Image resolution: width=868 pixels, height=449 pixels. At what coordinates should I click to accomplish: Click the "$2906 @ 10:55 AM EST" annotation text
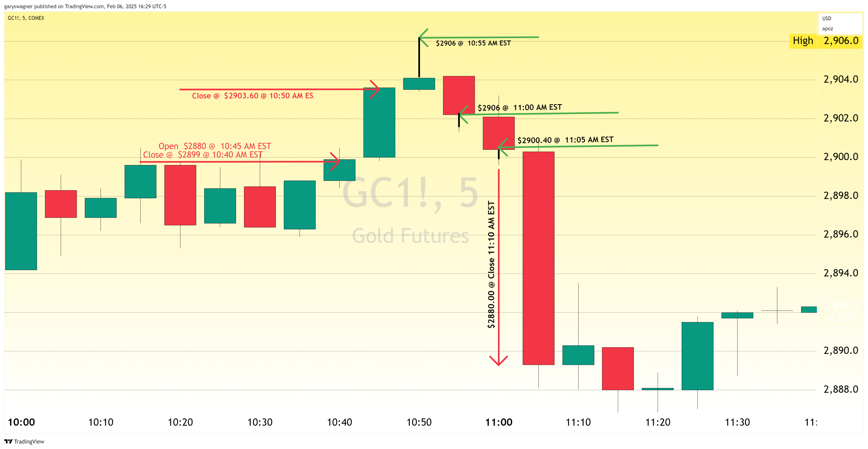[473, 43]
